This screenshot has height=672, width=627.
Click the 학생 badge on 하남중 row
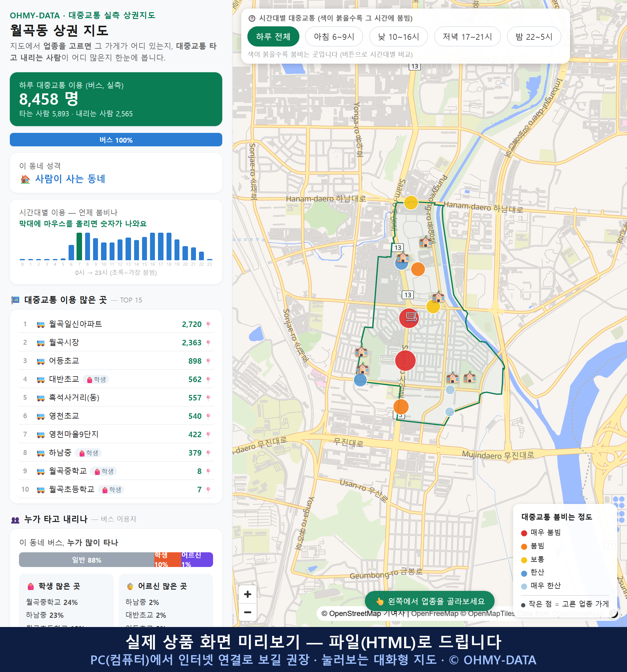pyautogui.click(x=88, y=452)
